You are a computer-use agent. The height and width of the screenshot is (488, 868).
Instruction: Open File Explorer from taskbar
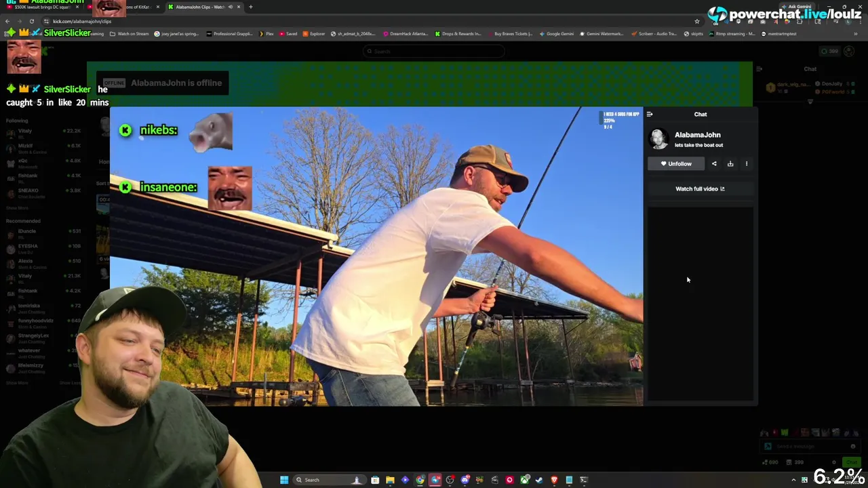tap(390, 480)
